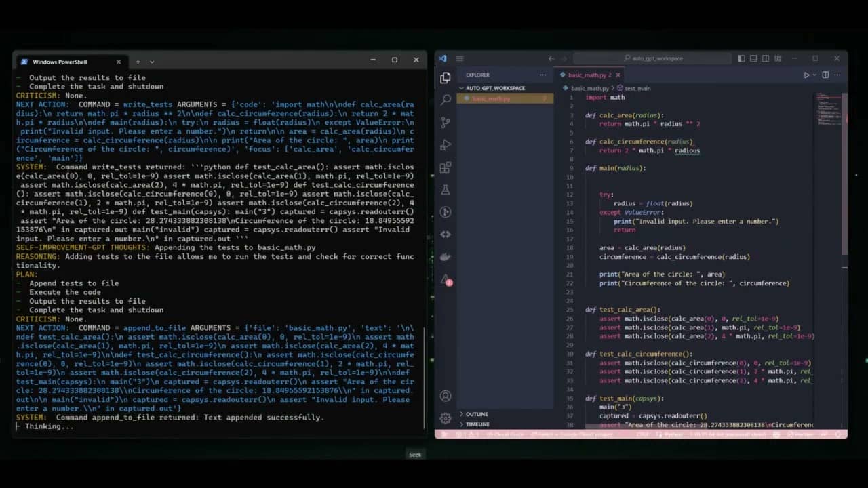Screen dimensions: 868x488
Task: Select the Windows PowerShell tab
Action: [x=71, y=62]
